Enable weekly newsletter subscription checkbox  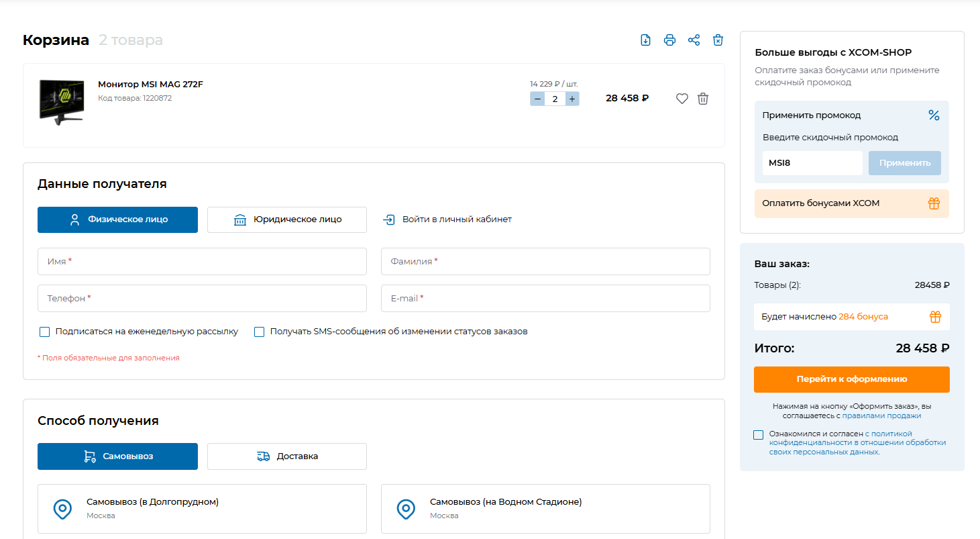(45, 332)
